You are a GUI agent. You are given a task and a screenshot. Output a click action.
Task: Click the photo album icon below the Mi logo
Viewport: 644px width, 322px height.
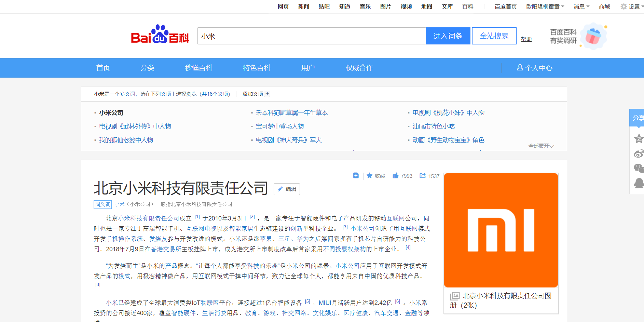click(x=455, y=296)
